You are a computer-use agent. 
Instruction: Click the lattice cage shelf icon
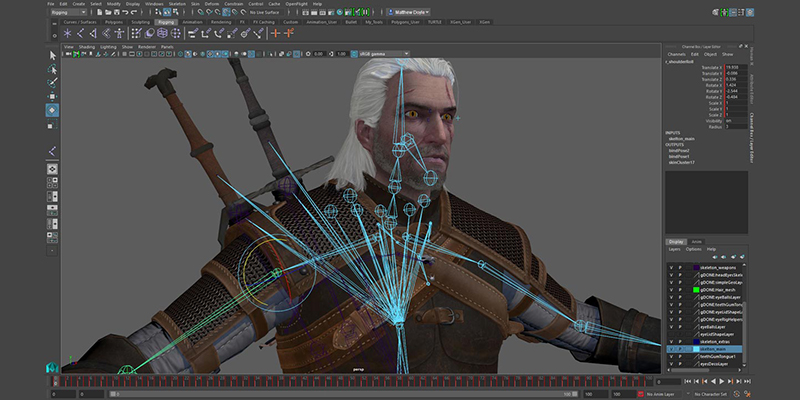pyautogui.click(x=162, y=34)
